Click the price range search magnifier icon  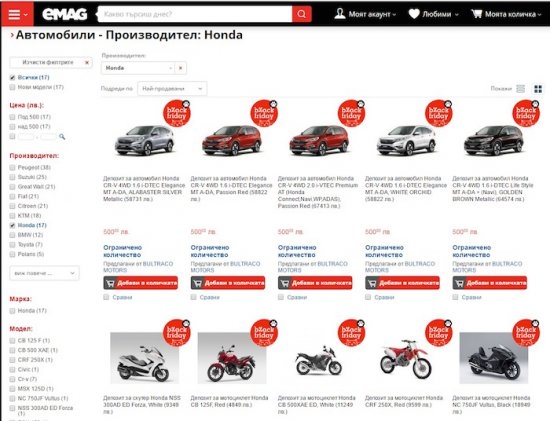click(62, 136)
